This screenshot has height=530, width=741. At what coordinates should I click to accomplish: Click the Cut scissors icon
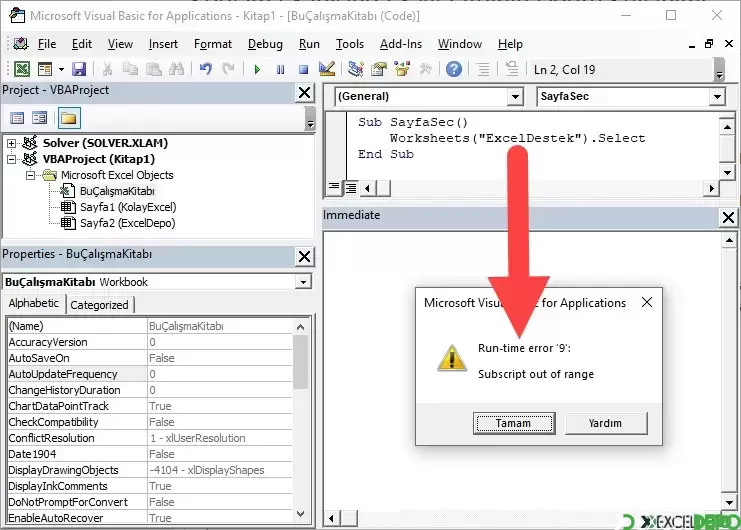click(108, 69)
